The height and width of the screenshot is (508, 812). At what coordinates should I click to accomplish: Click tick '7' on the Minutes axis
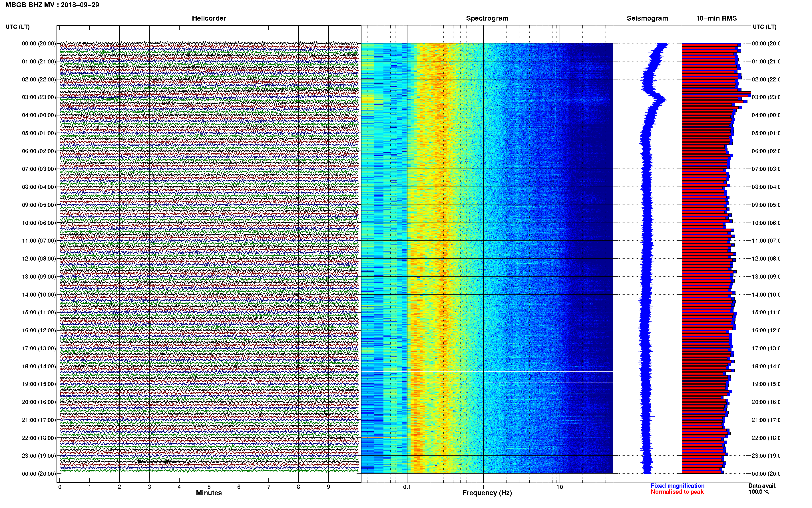[x=269, y=487]
